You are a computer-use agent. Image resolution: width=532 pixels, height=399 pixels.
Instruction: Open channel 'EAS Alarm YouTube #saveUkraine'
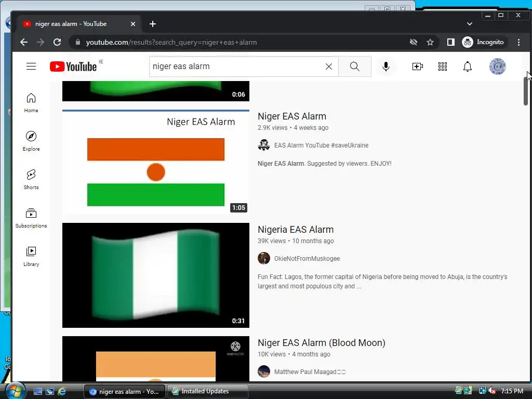click(x=321, y=145)
